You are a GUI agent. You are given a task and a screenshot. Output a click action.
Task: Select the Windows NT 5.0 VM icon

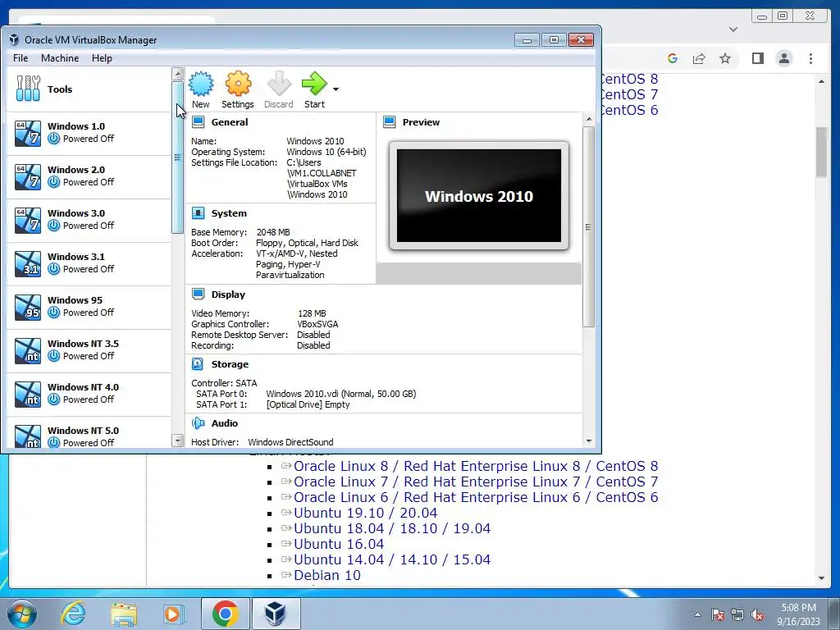tap(28, 436)
